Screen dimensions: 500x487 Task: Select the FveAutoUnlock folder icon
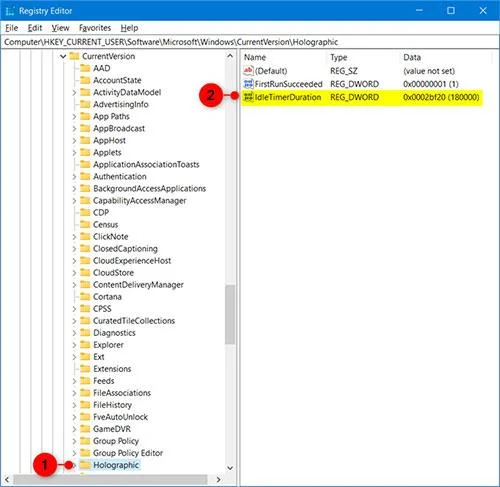point(85,417)
